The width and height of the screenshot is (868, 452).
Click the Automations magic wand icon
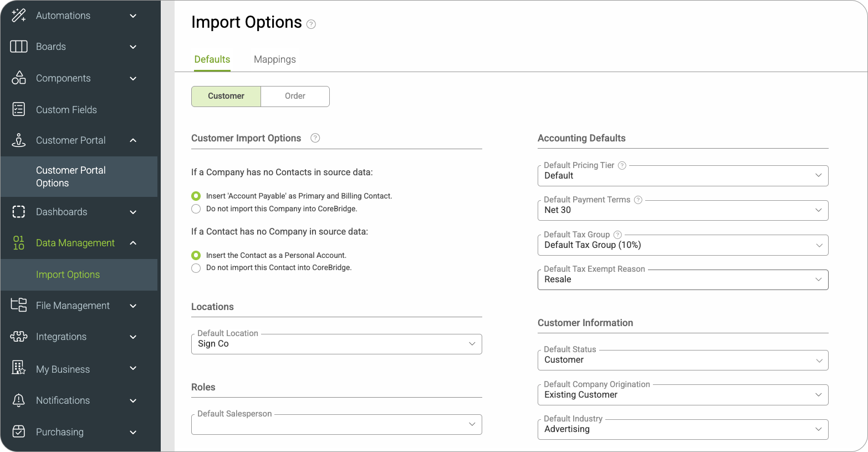(19, 16)
